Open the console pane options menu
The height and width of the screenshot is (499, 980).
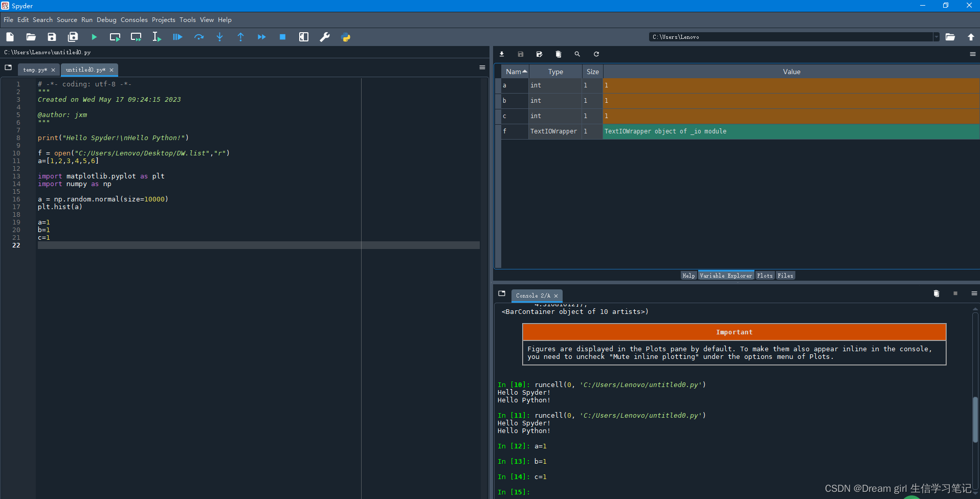point(974,293)
